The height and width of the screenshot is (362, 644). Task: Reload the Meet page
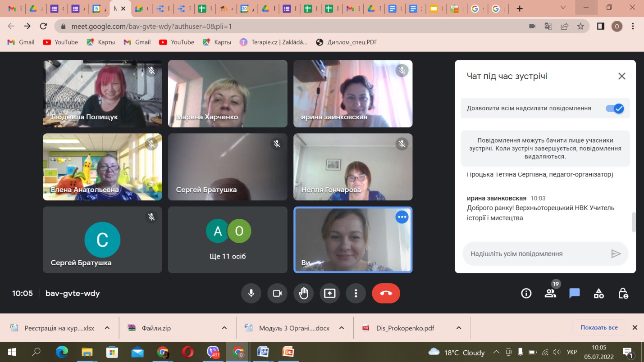tap(43, 26)
